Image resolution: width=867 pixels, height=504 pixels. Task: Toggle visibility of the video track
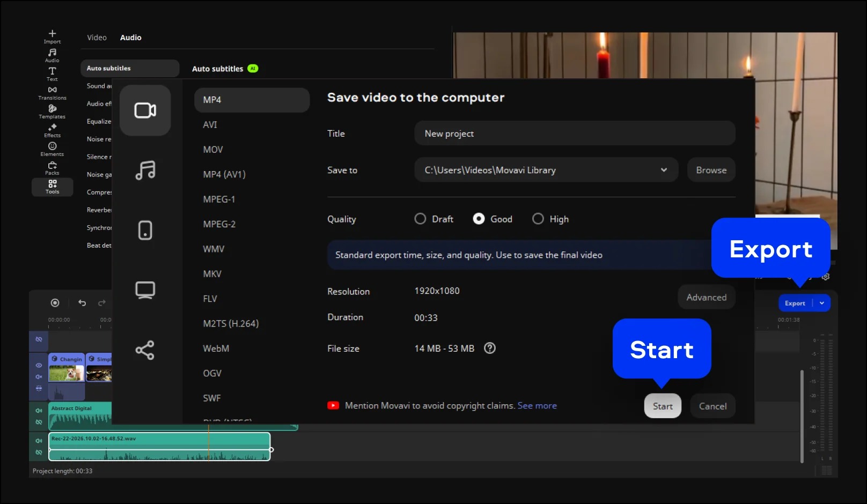39,365
